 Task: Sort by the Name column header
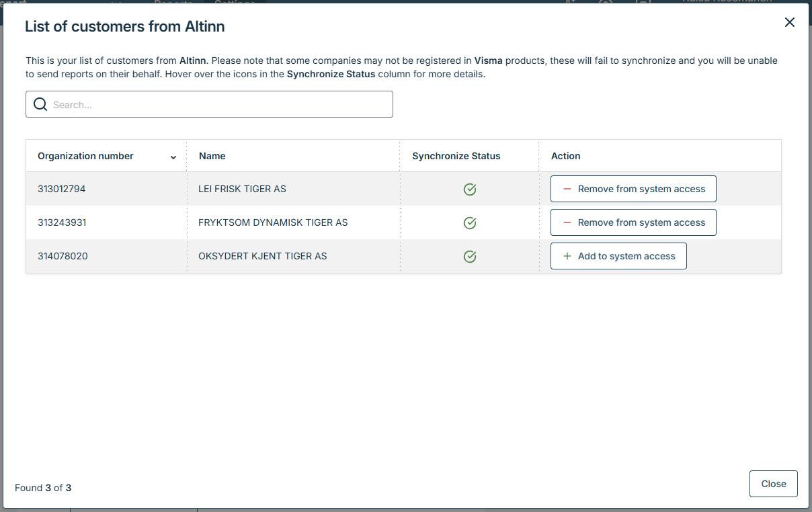[x=212, y=156]
